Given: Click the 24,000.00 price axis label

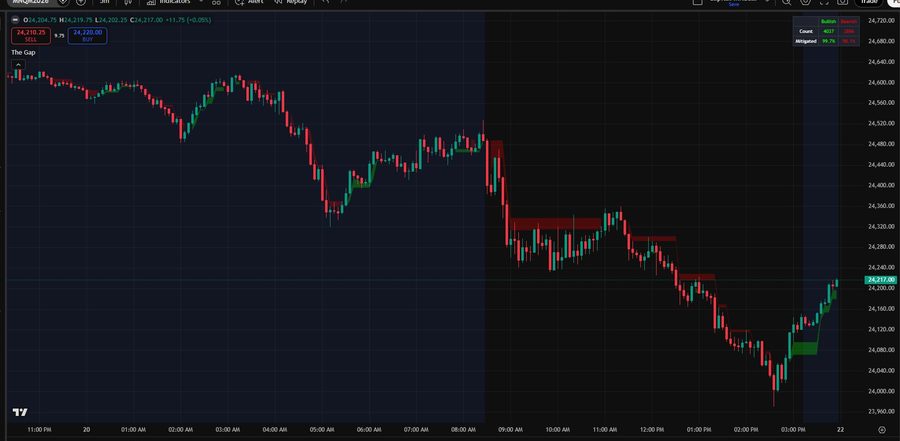Looking at the screenshot, I should pos(880,391).
